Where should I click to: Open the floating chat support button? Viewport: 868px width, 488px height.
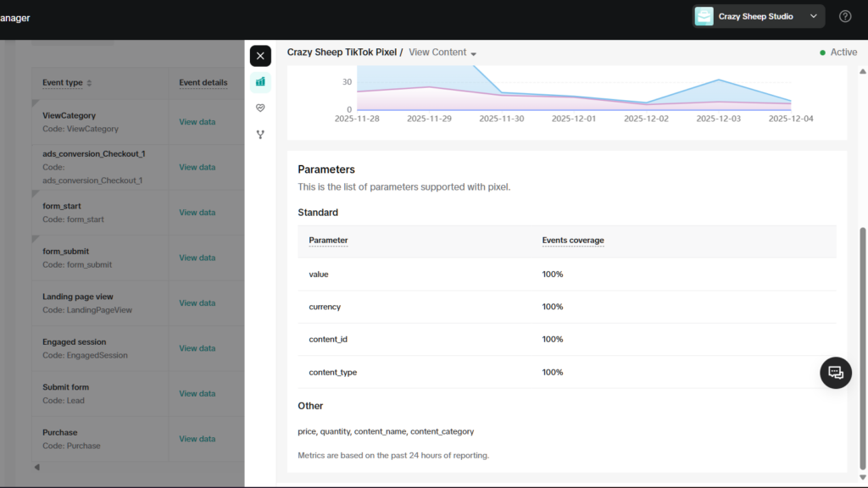(835, 373)
